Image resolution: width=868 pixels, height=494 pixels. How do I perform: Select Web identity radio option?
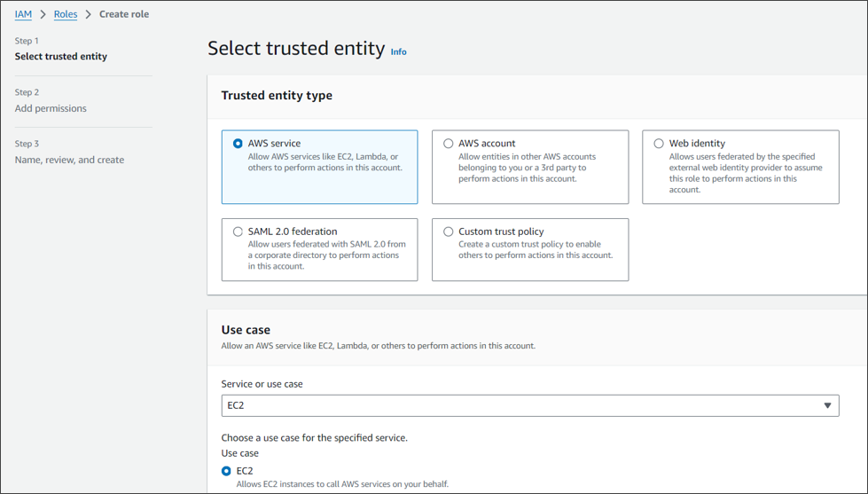click(659, 144)
